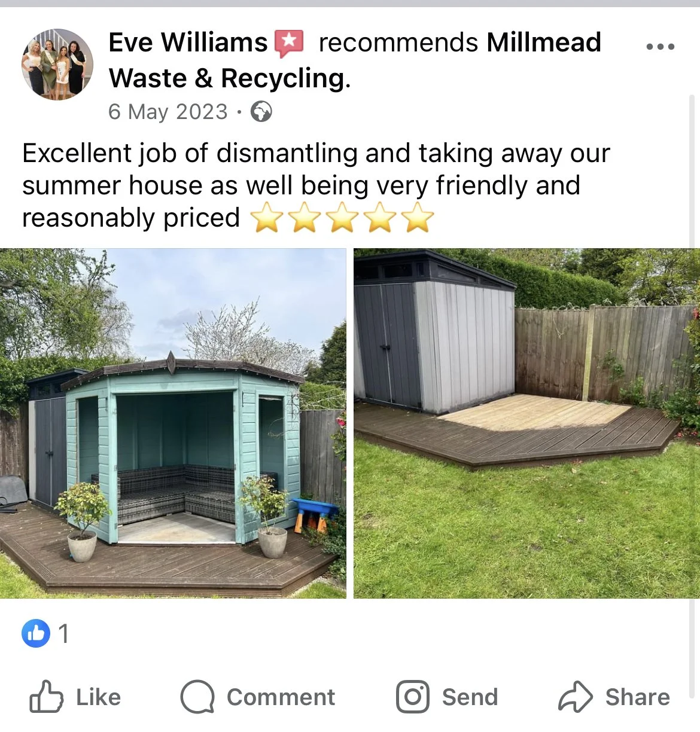The height and width of the screenshot is (732, 700).
Task: Tap the Like button label
Action: (98, 697)
